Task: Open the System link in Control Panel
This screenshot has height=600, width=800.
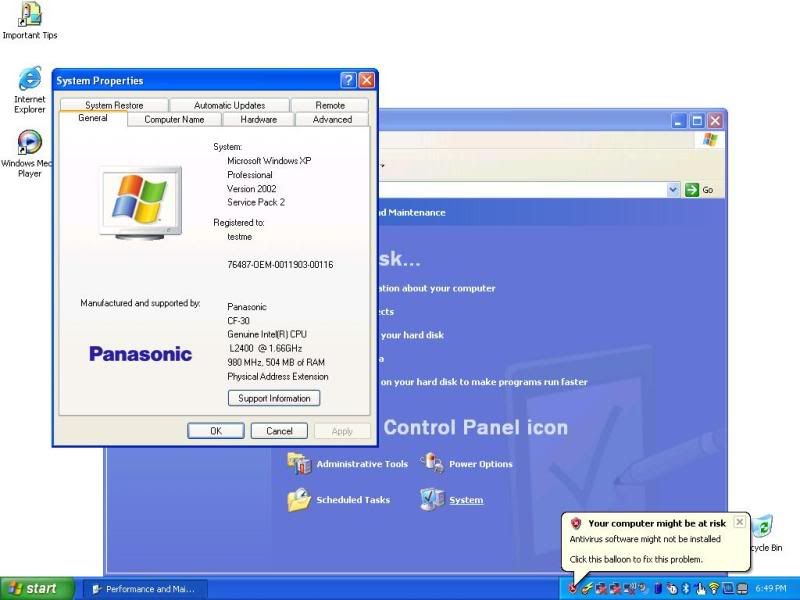Action: tap(466, 500)
